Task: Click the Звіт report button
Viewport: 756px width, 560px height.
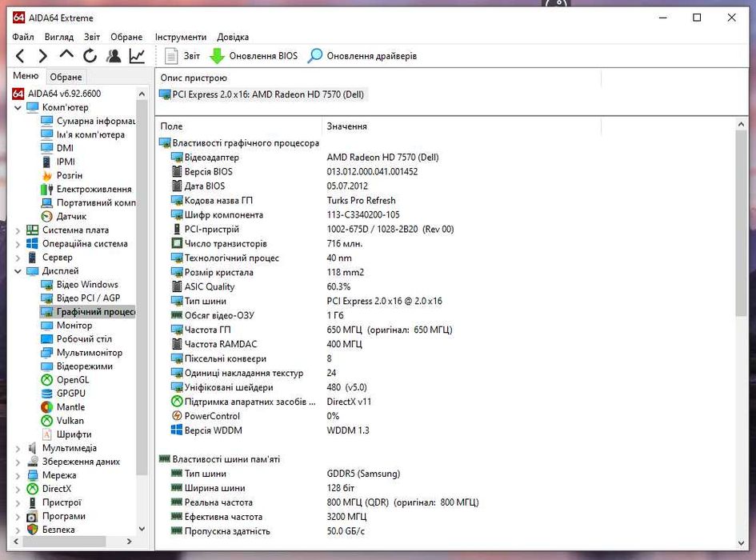Action: 182,56
